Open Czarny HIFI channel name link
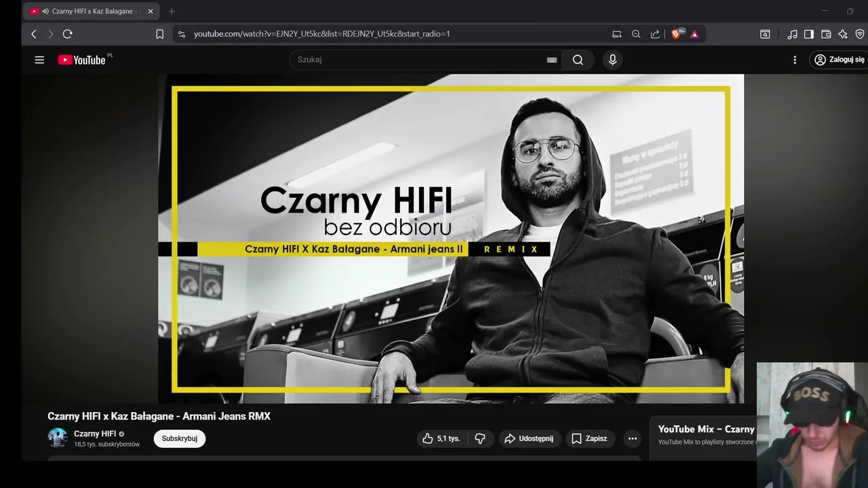This screenshot has height=488, width=868. (x=95, y=434)
